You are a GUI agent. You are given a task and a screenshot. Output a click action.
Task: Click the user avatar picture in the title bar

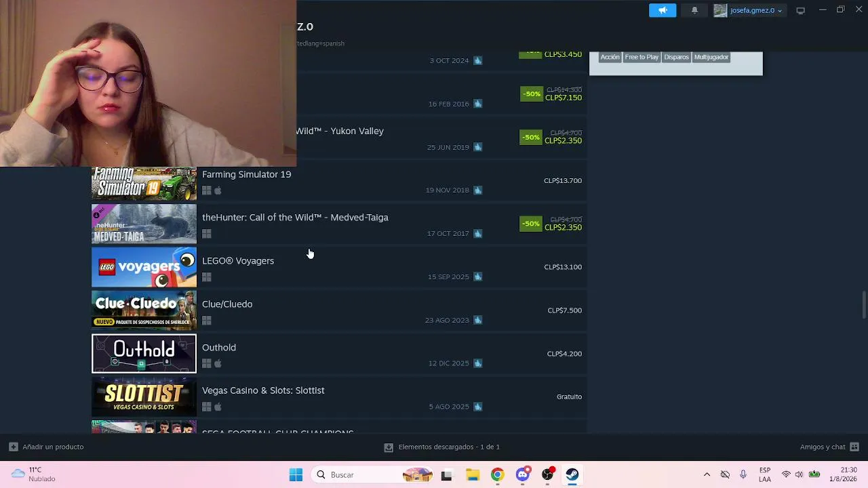coord(720,10)
